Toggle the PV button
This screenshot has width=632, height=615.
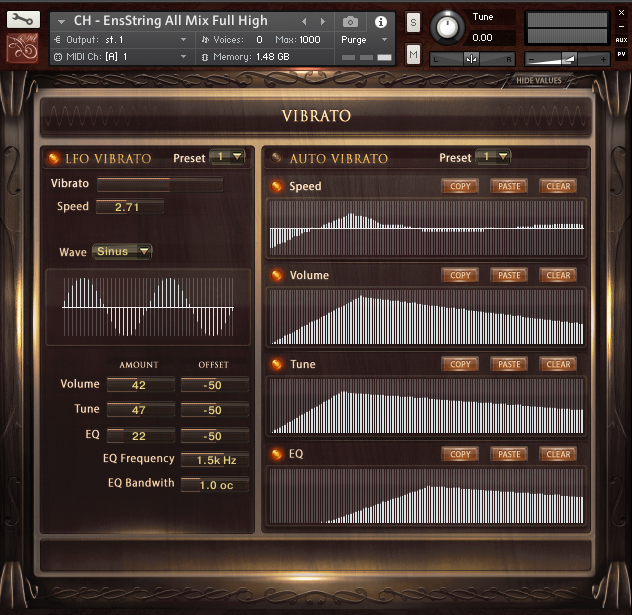(x=621, y=54)
